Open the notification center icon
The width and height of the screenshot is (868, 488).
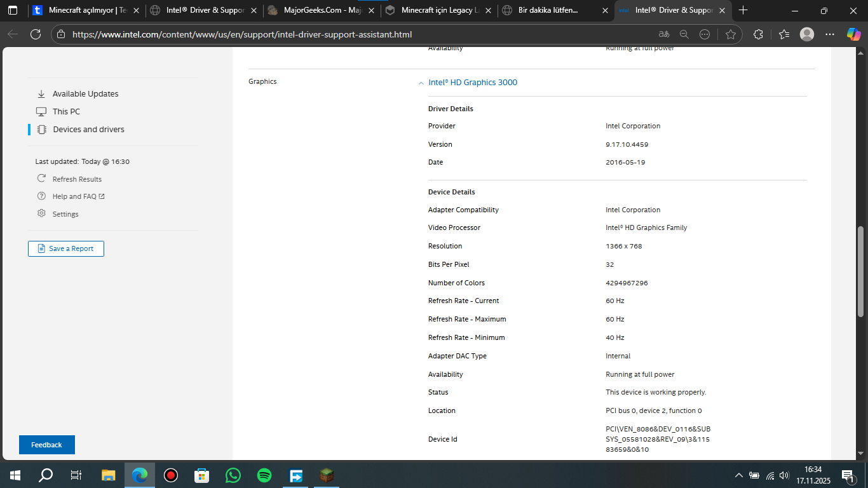click(848, 475)
